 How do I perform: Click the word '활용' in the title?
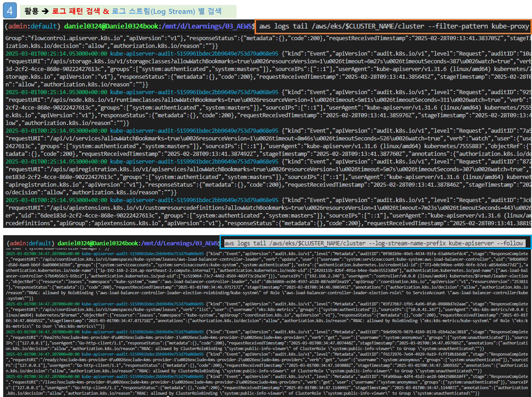[31, 11]
